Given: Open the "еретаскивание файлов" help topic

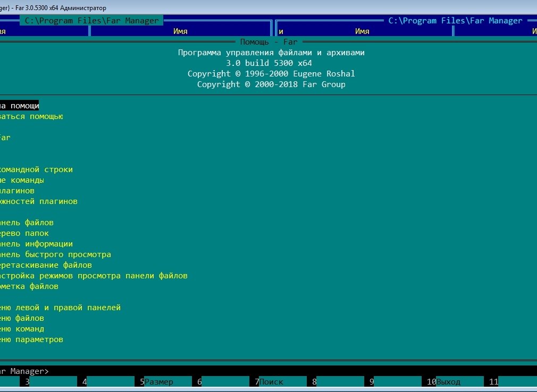Looking at the screenshot, I should (x=46, y=265).
